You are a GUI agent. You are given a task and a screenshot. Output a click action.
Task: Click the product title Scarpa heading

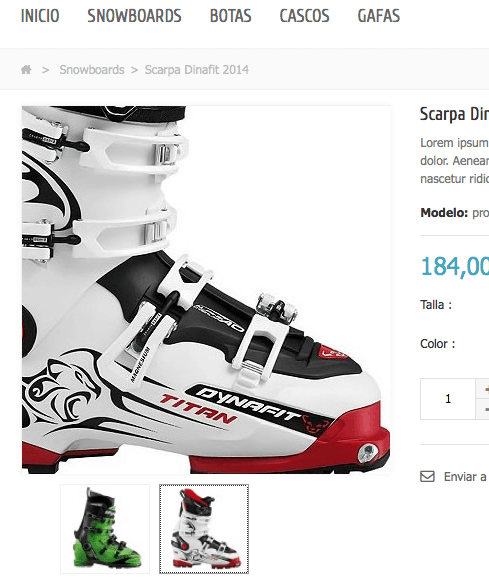tap(454, 114)
